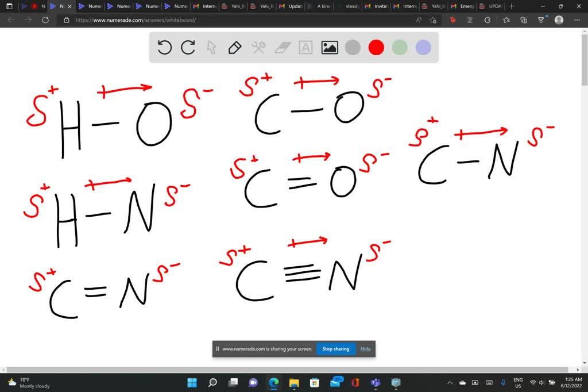
Task: Select the arrow selection tool
Action: click(x=212, y=48)
